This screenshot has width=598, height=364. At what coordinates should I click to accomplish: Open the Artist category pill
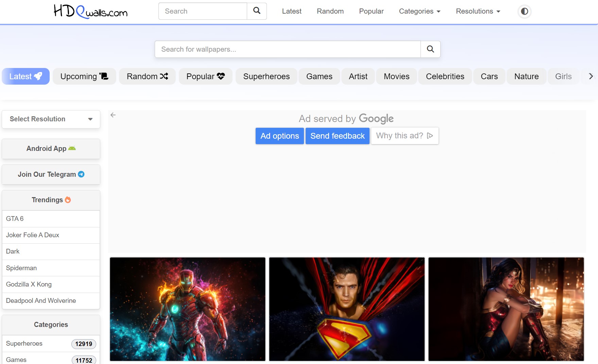[x=358, y=76]
